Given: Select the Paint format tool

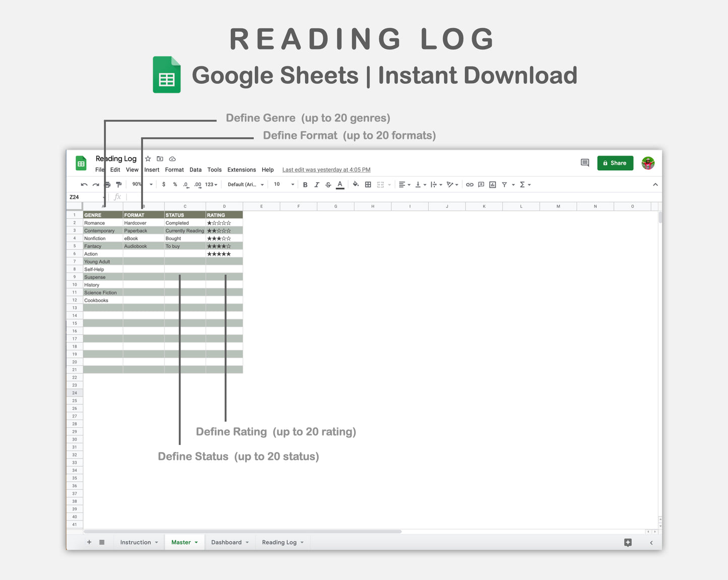Looking at the screenshot, I should tap(119, 184).
